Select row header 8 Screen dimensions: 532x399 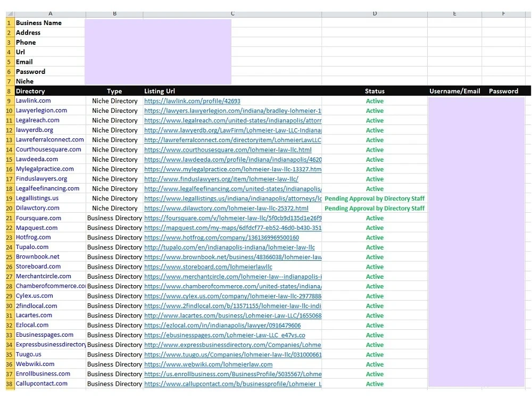click(10, 92)
